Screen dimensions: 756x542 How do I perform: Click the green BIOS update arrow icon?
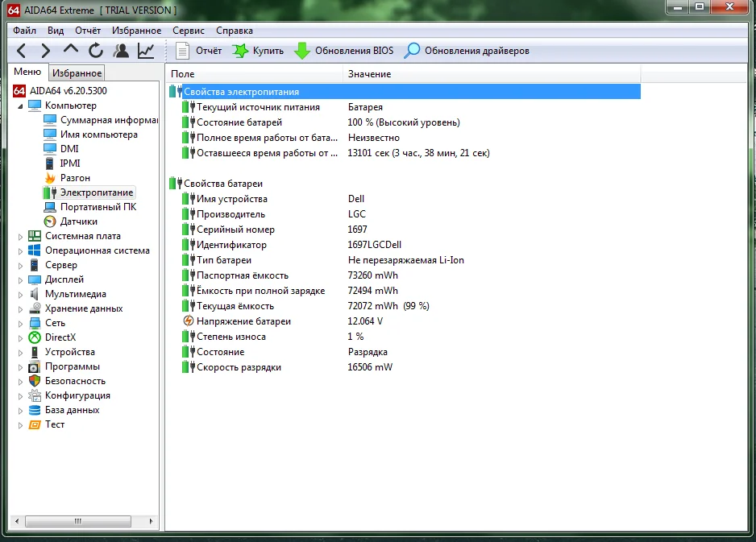pyautogui.click(x=302, y=51)
